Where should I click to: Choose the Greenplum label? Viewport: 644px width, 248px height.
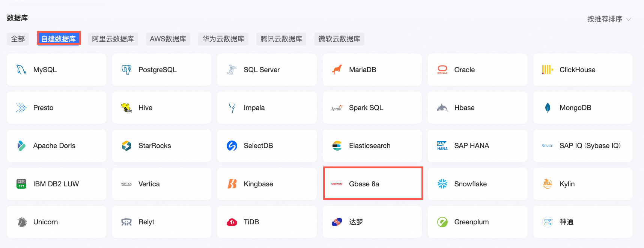[x=472, y=222]
